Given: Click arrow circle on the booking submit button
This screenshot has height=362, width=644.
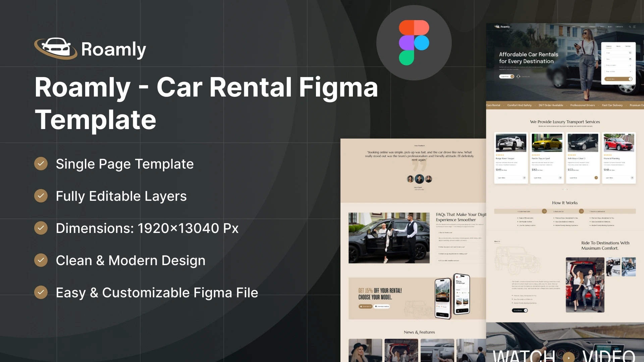Looking at the screenshot, I should click(631, 79).
